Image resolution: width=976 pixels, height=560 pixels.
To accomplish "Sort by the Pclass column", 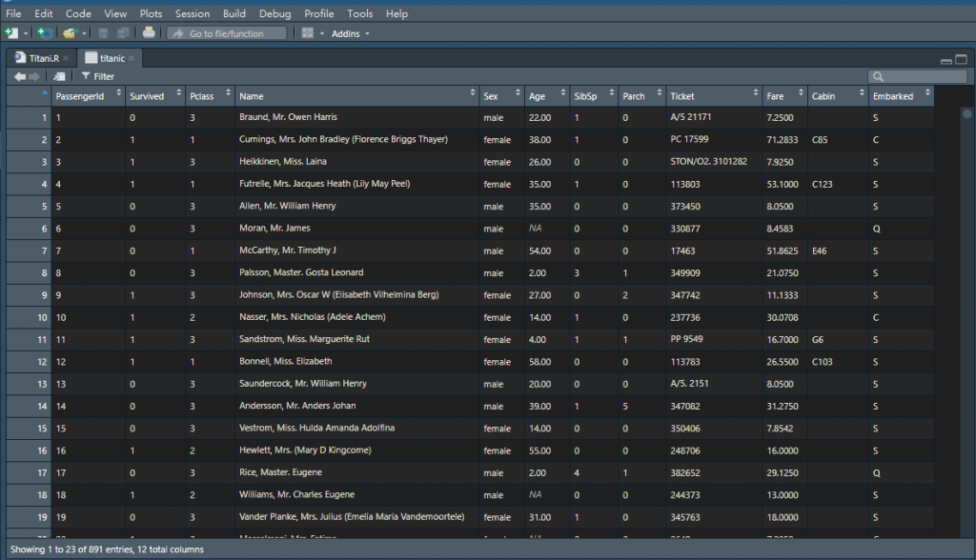I will pyautogui.click(x=210, y=96).
